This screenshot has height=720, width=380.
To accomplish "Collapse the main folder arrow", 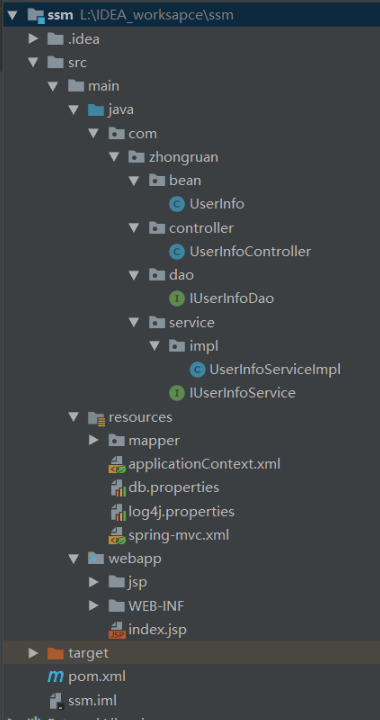I will (53, 86).
